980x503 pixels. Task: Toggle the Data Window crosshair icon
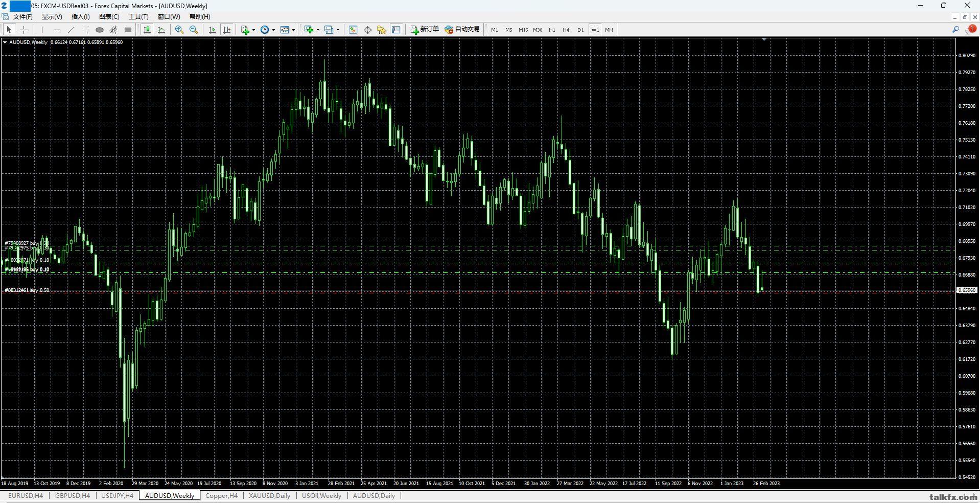pyautogui.click(x=367, y=30)
